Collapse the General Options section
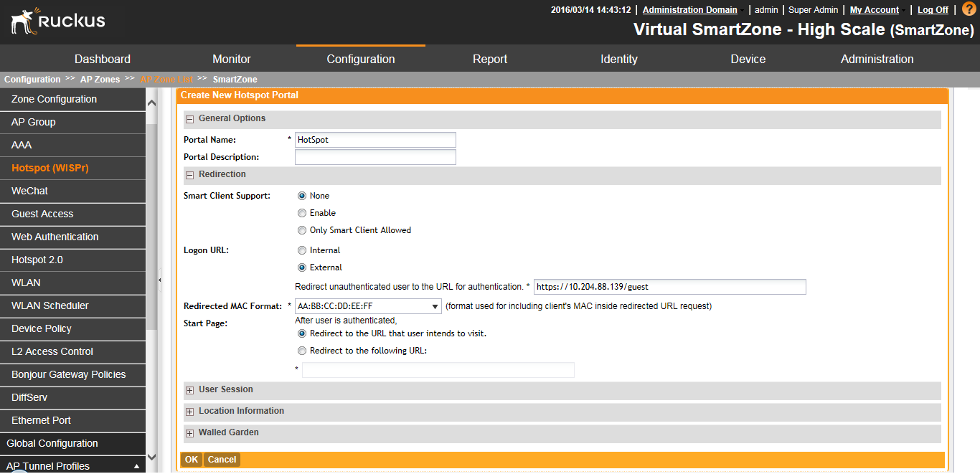The height and width of the screenshot is (474, 980). (x=190, y=119)
